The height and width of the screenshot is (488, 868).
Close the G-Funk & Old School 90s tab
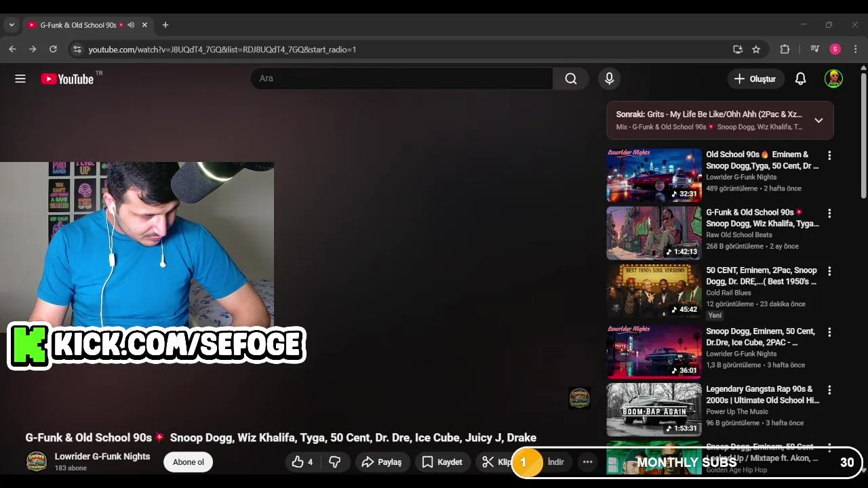[144, 25]
